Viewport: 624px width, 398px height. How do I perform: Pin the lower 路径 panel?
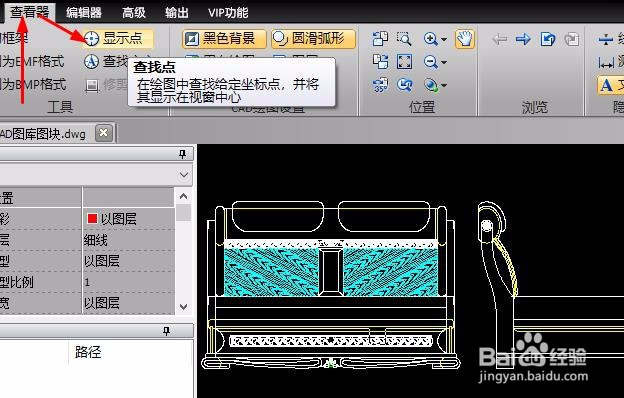point(166,331)
